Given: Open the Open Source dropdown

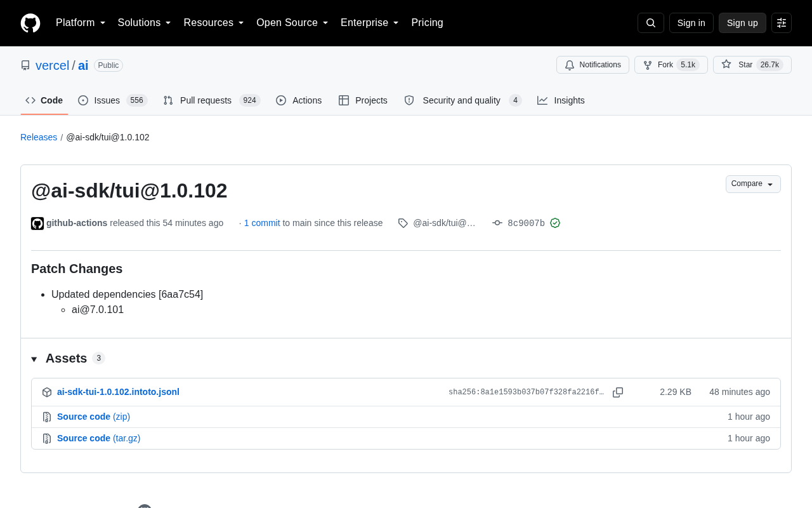Looking at the screenshot, I should pos(292,23).
